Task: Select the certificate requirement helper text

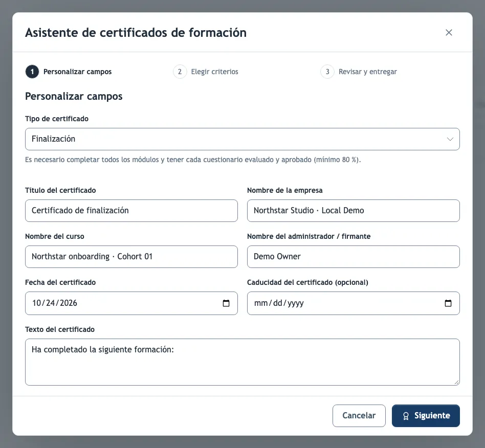Action: [x=193, y=160]
